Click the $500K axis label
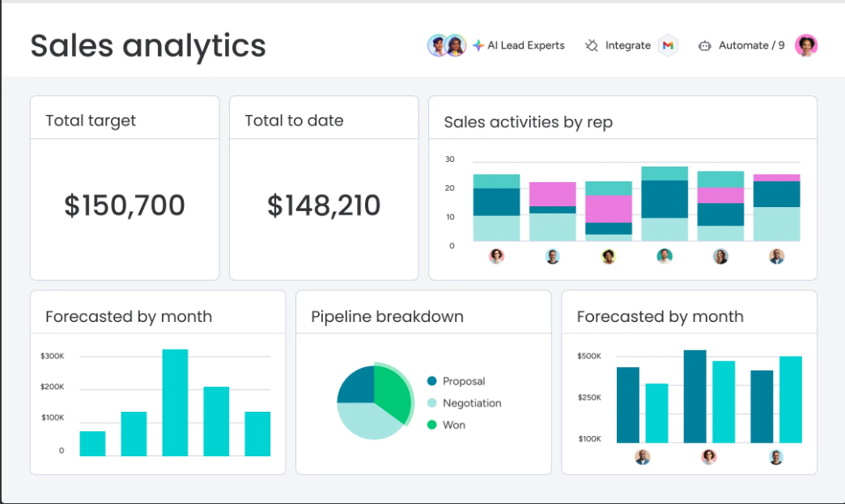The image size is (845, 504). click(x=589, y=356)
